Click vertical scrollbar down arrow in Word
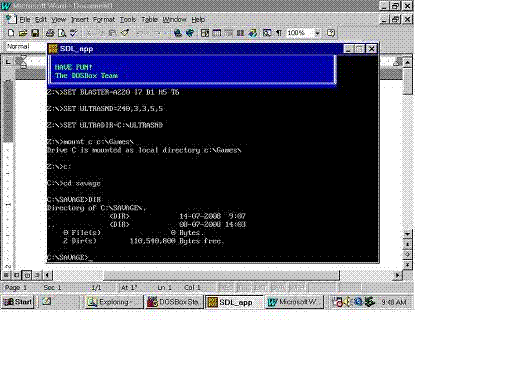Image resolution: width=512 pixels, height=384 pixels. pos(407,234)
